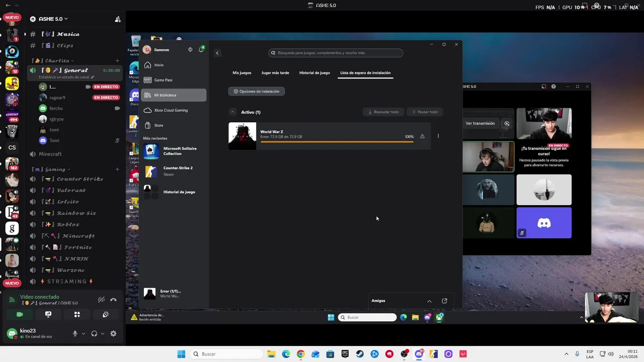The width and height of the screenshot is (644, 362).
Task: Switch to Mis juegos tab
Action: 242,73
